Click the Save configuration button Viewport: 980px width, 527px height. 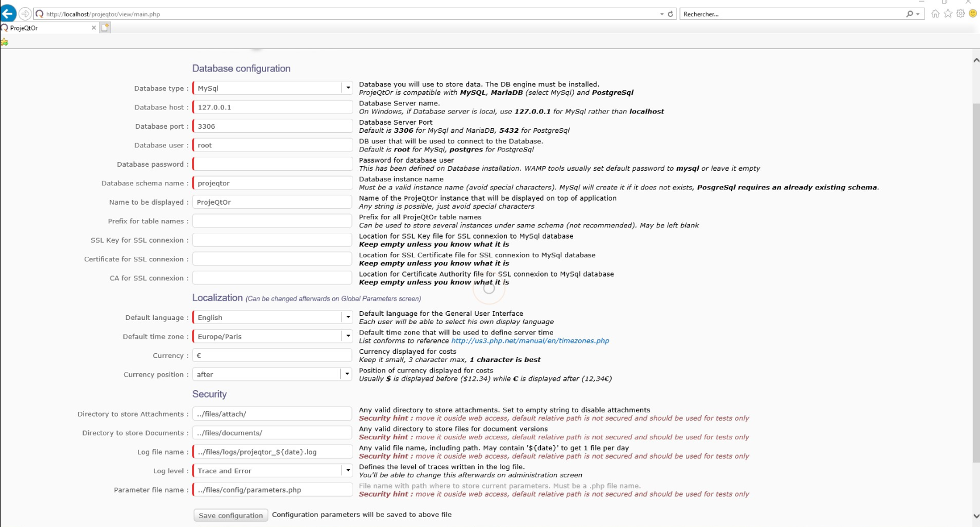pos(231,515)
